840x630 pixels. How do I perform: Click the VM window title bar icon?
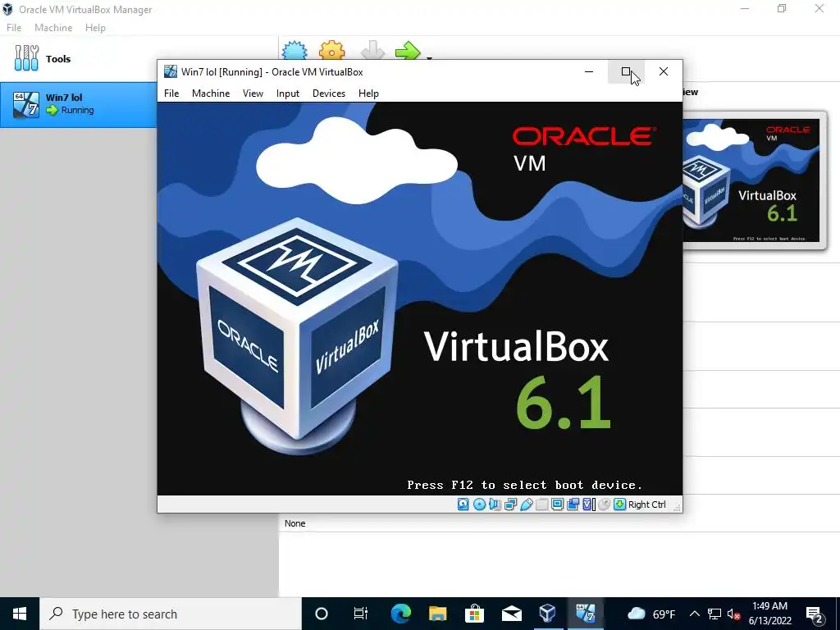[171, 71]
